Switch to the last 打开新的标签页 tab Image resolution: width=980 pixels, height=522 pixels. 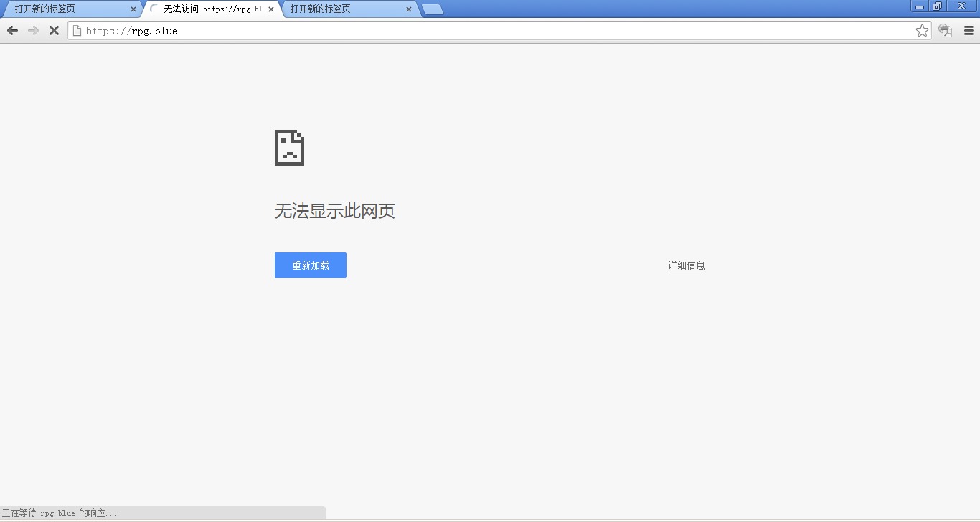[350, 9]
